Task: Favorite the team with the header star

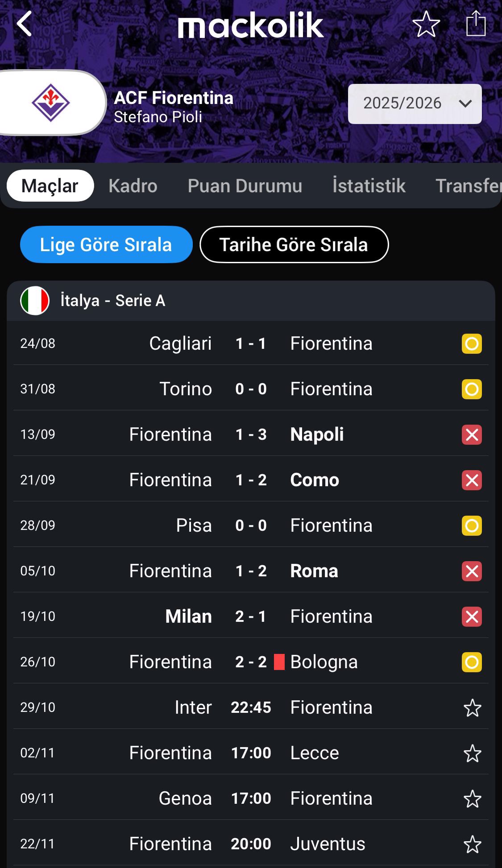Action: (426, 24)
